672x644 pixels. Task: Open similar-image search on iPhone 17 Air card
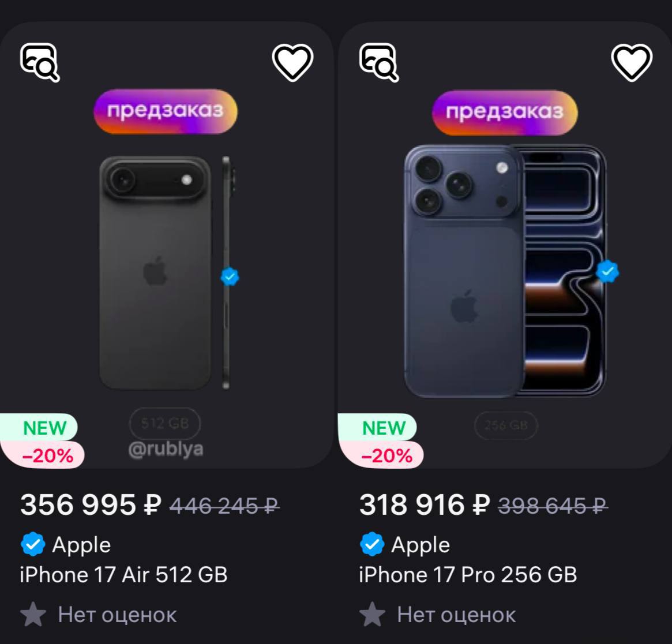coord(40,62)
